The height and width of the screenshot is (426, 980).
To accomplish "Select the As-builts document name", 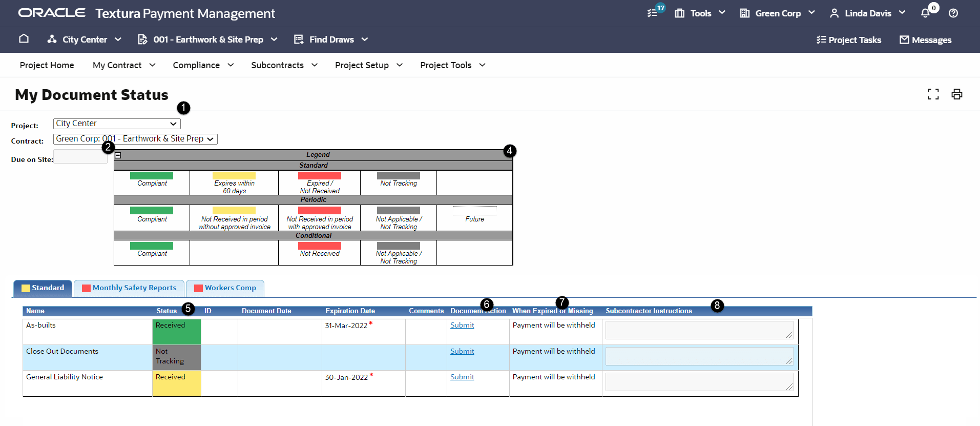I will point(41,325).
